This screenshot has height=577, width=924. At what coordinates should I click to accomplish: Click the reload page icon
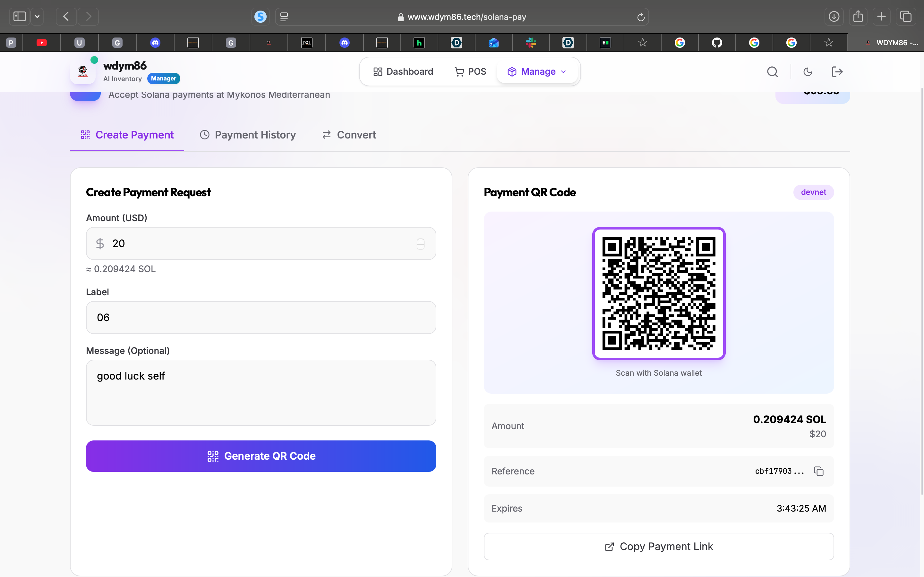click(x=641, y=17)
